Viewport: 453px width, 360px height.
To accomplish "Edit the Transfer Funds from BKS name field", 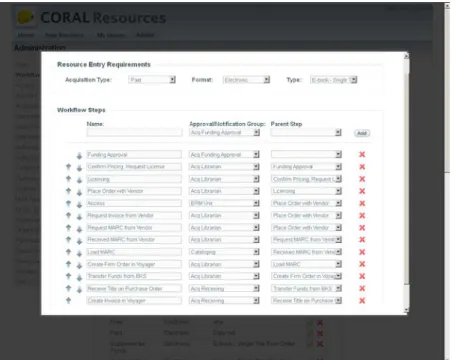I will tap(134, 276).
